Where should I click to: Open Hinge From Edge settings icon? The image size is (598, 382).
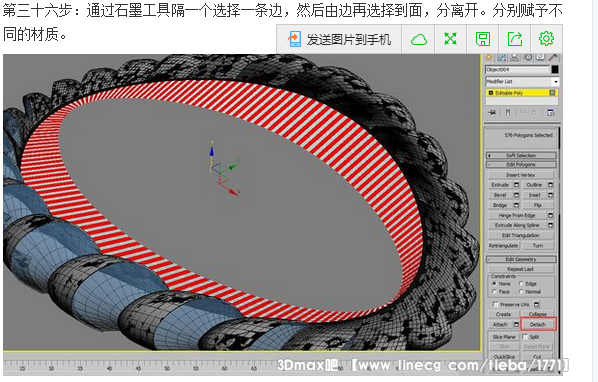(x=550, y=215)
